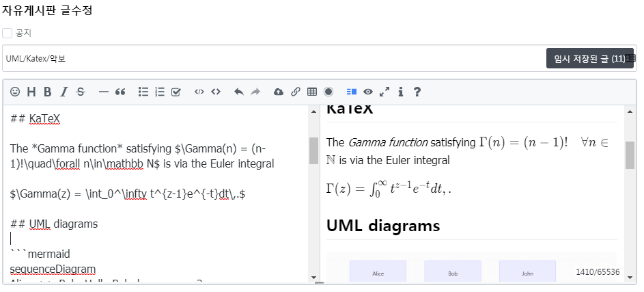
Task: Insert a numbered list
Action: pyautogui.click(x=160, y=92)
